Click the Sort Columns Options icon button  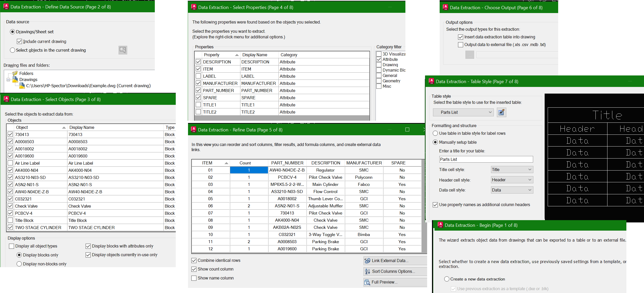[367, 271]
